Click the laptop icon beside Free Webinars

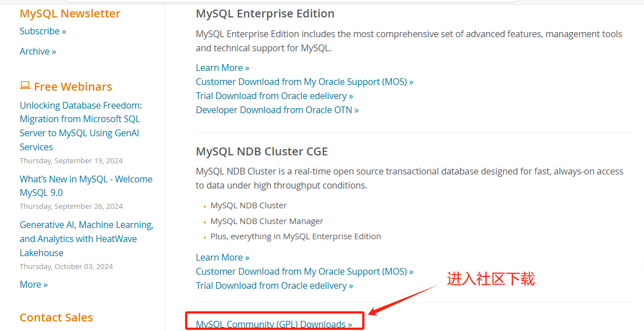point(25,86)
